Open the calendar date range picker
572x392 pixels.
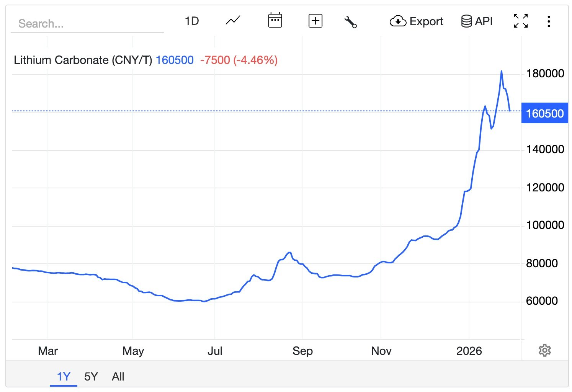click(x=275, y=21)
